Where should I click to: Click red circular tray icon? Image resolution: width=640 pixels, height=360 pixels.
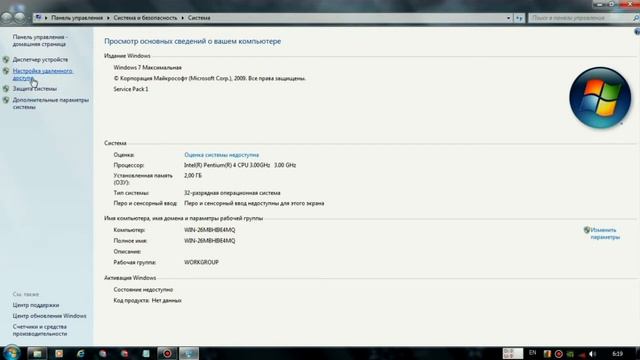tap(559, 354)
